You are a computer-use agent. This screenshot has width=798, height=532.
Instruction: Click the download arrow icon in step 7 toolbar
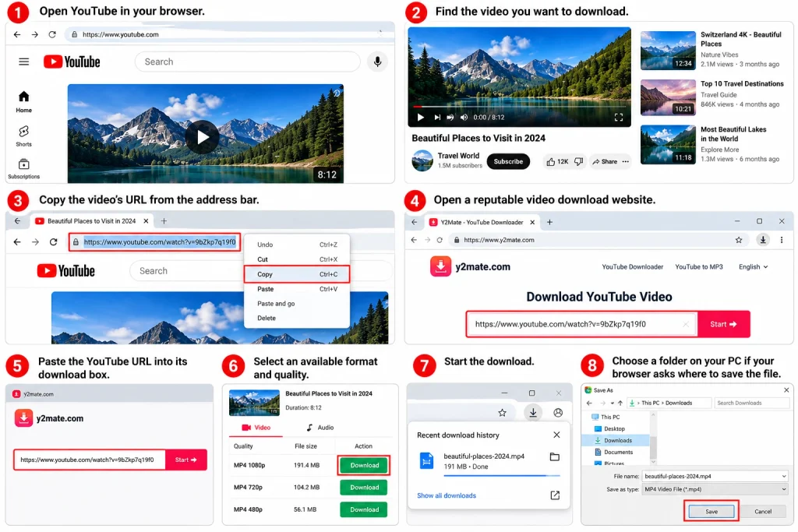[533, 413]
